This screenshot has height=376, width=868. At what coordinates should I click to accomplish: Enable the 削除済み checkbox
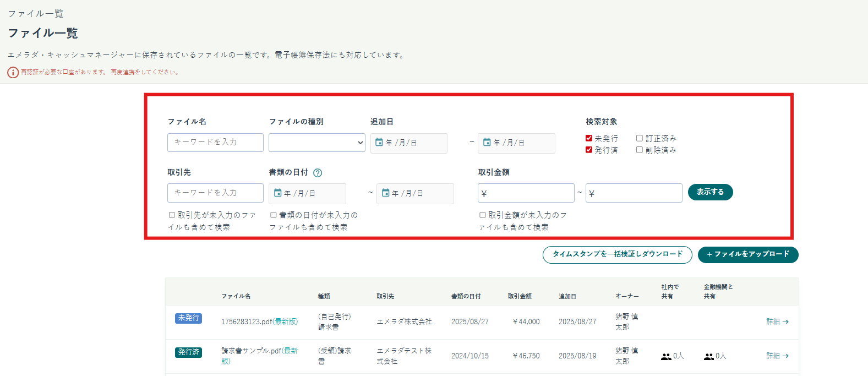640,150
